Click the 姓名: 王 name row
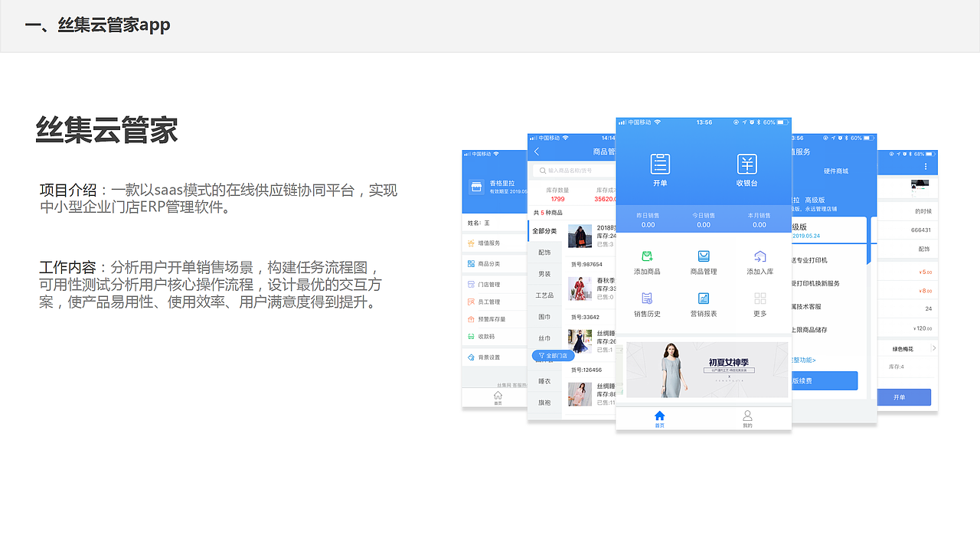 coord(495,223)
